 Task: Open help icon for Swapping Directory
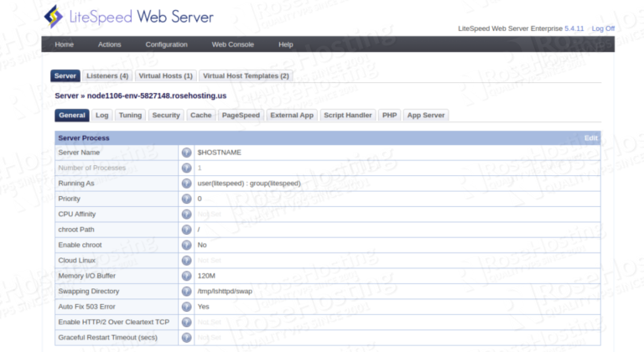[x=186, y=291]
